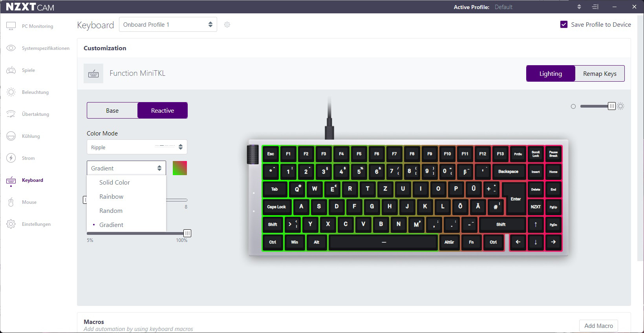Click the NZXT CAM logo
The image size is (644, 333).
(x=30, y=7)
